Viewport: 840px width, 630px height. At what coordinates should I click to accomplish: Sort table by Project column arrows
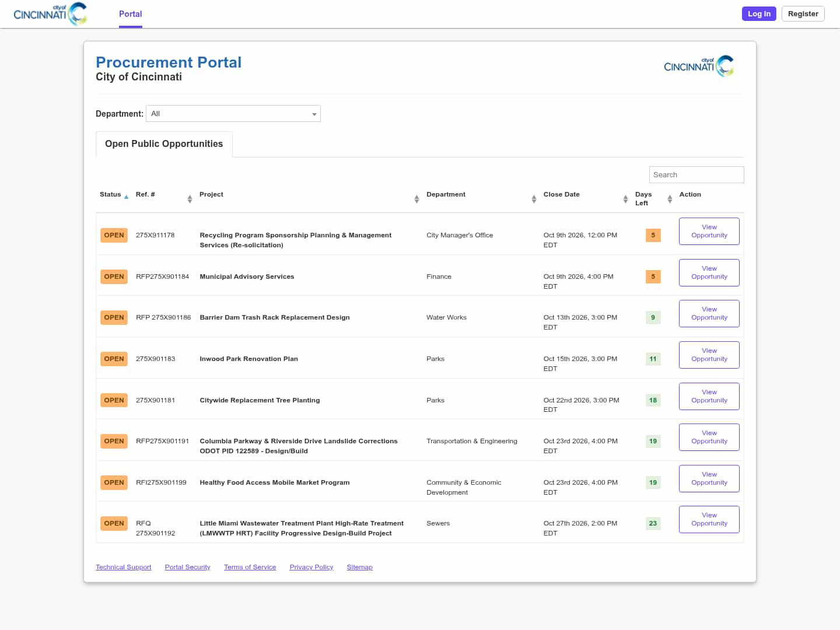point(416,199)
